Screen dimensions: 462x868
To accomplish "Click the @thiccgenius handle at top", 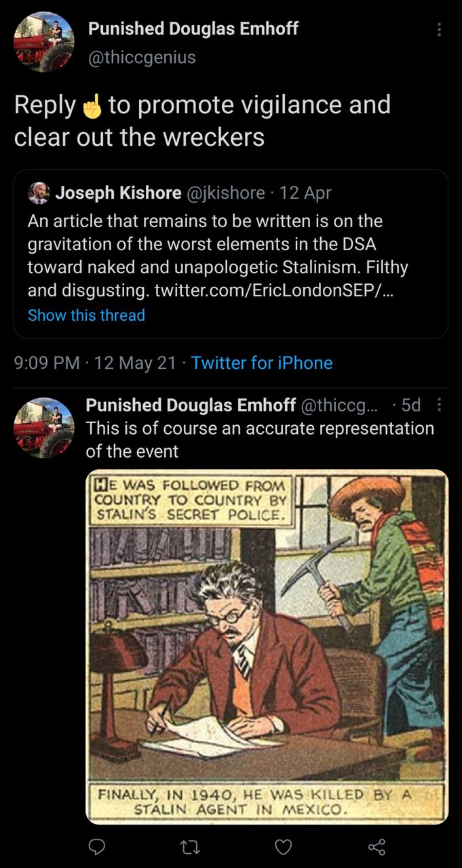I will [x=142, y=58].
